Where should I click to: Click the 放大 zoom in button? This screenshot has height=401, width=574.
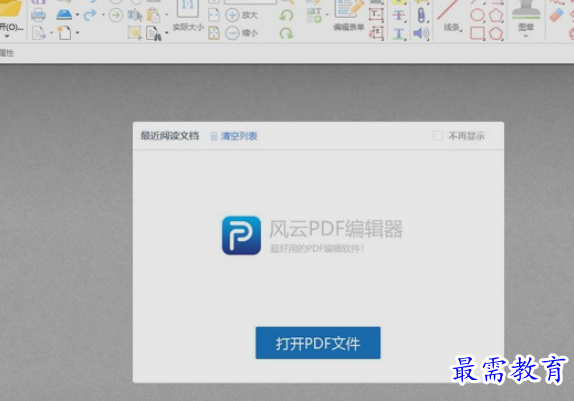coord(241,15)
